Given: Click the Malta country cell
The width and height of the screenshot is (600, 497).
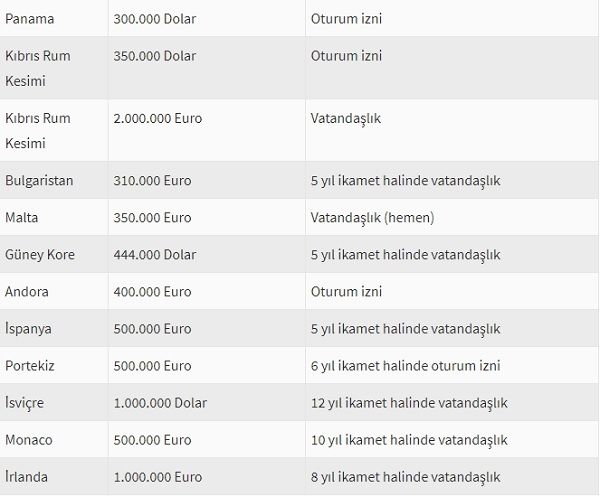Looking at the screenshot, I should click(x=22, y=218).
